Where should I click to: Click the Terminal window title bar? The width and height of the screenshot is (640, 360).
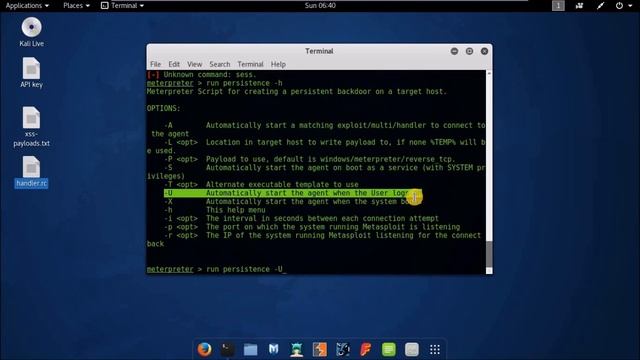point(319,51)
